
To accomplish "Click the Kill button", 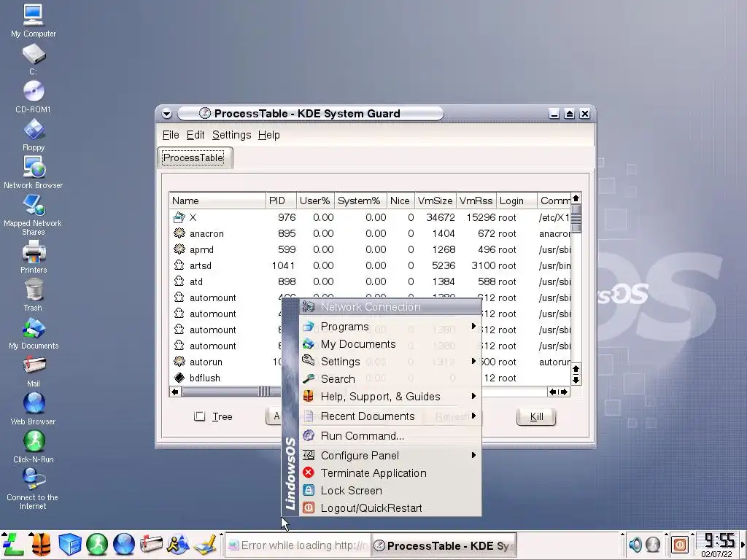I will (x=536, y=417).
